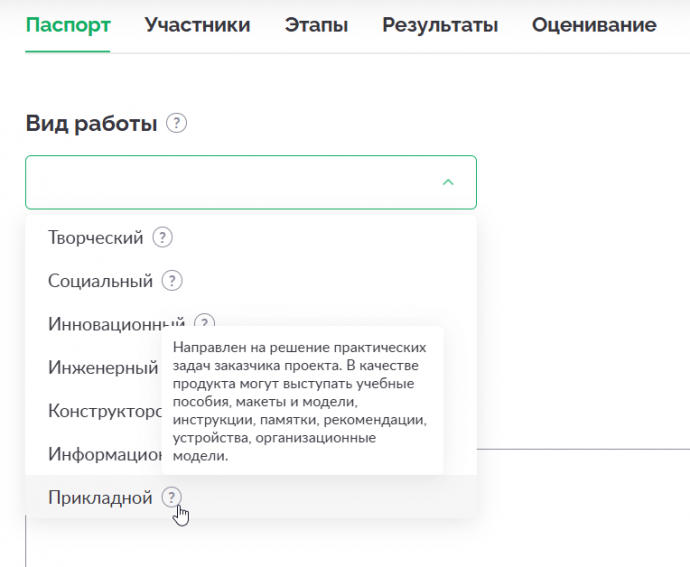Viewport: 690px width, 567px height.
Task: Switch to the Участники tab
Action: click(x=197, y=25)
